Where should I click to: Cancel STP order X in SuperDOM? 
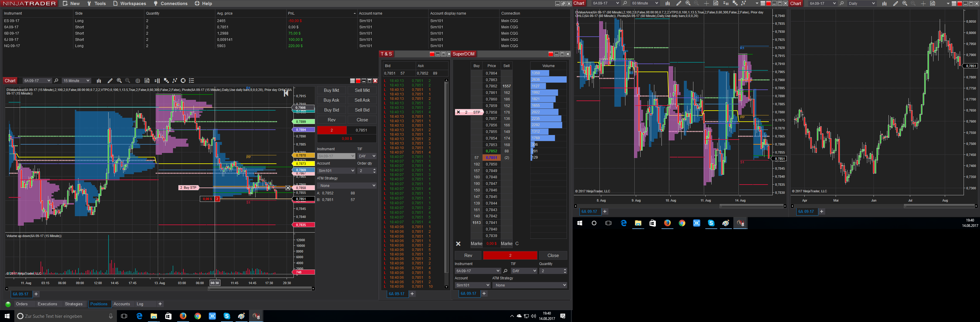tap(458, 112)
